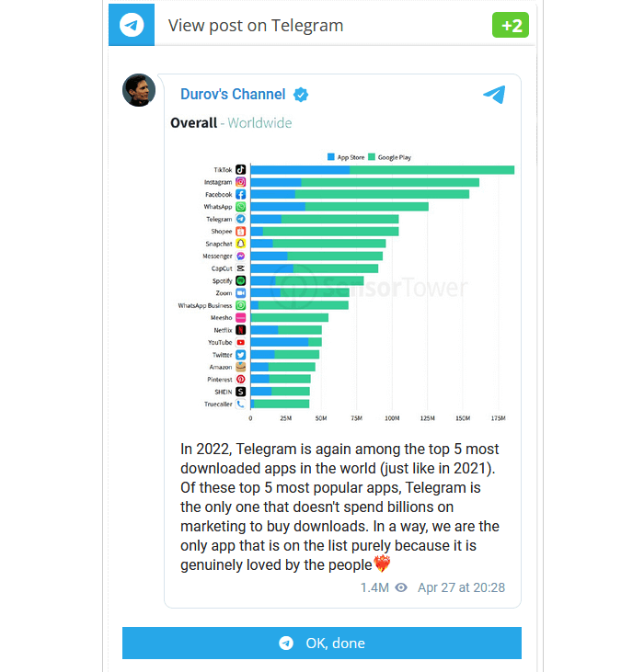
Task: Click the green +2 points badge
Action: (x=511, y=26)
